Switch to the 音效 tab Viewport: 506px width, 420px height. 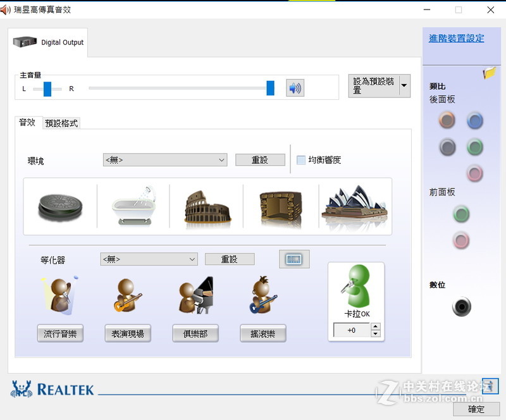27,122
